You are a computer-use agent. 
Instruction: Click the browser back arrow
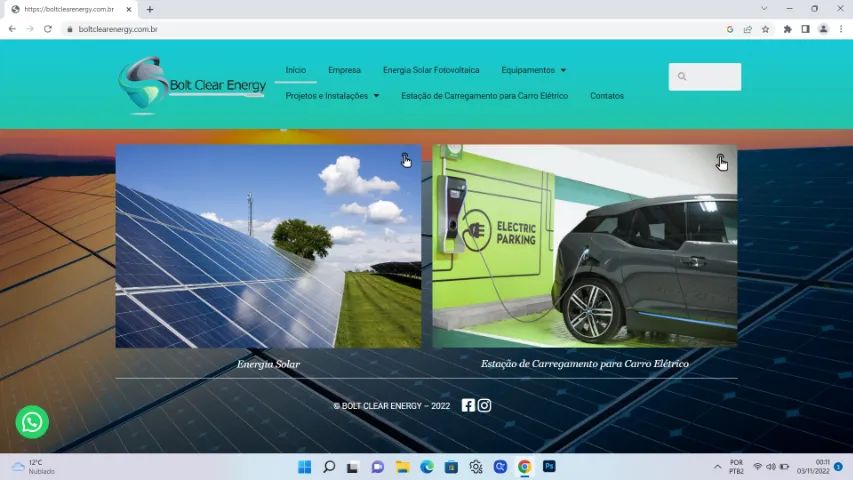click(12, 29)
